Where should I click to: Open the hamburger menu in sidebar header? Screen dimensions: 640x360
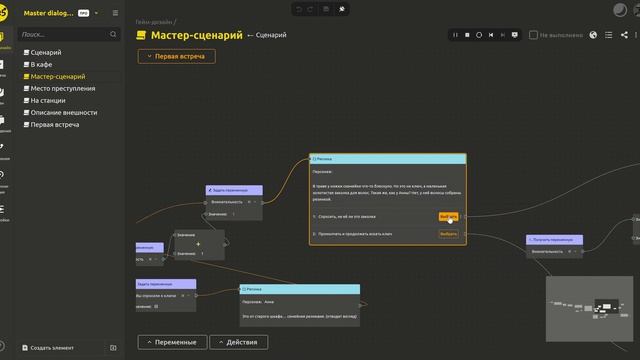click(116, 13)
